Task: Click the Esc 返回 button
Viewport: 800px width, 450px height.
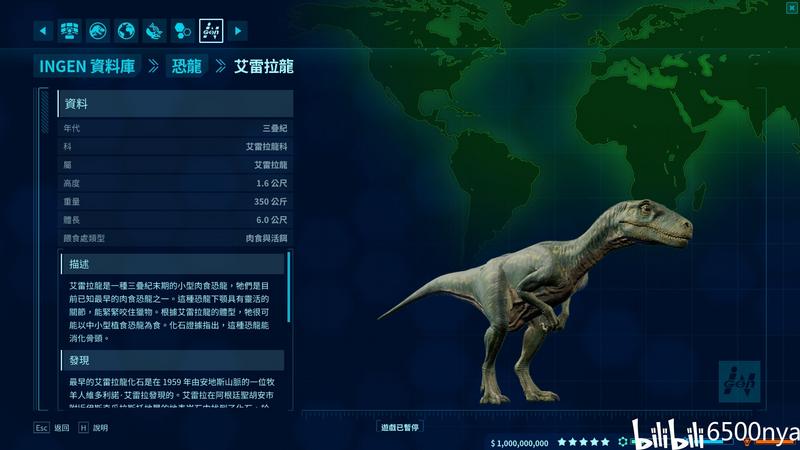Action: [52, 428]
